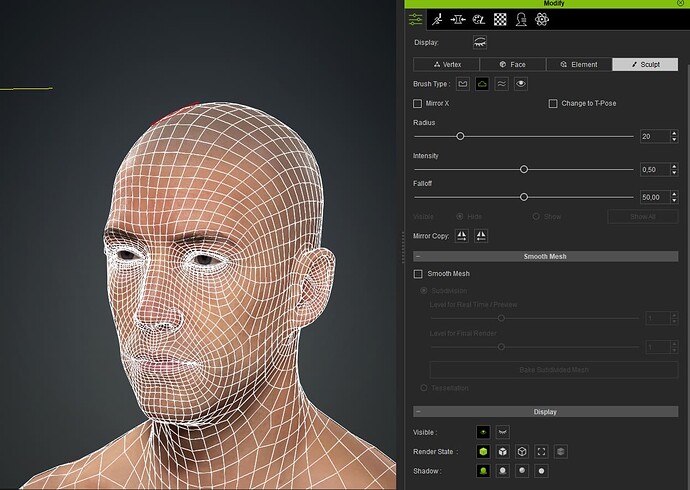Set Render State to wireframe cube
Image resolution: width=690 pixels, height=490 pixels.
(522, 452)
